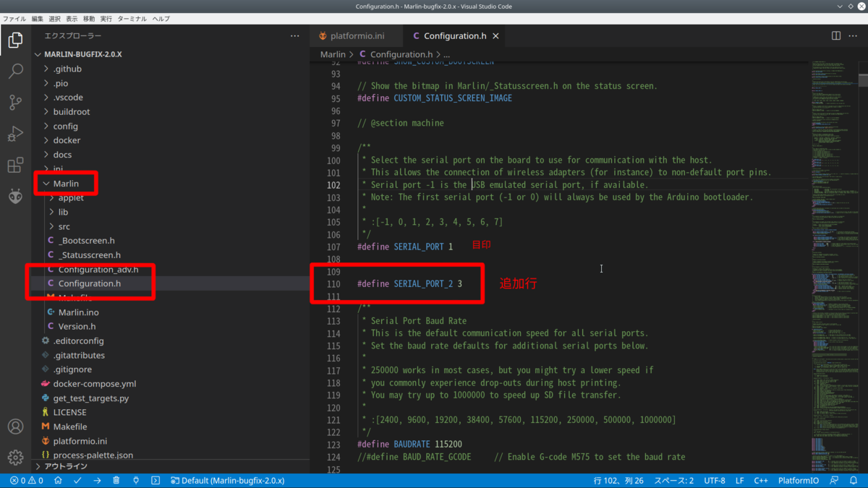The width and height of the screenshot is (868, 488).
Task: Collapse the MARLIN-BUGFIX-2.0.X root folder
Action: (x=83, y=54)
